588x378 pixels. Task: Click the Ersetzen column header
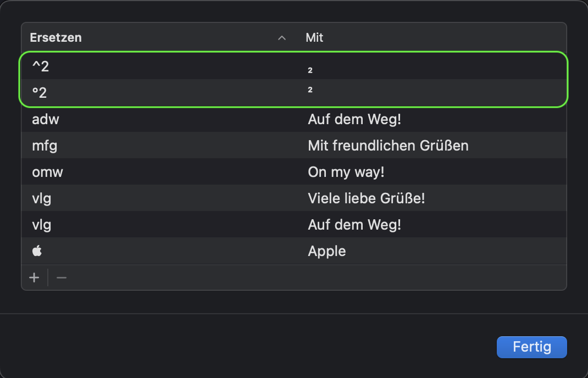point(56,38)
